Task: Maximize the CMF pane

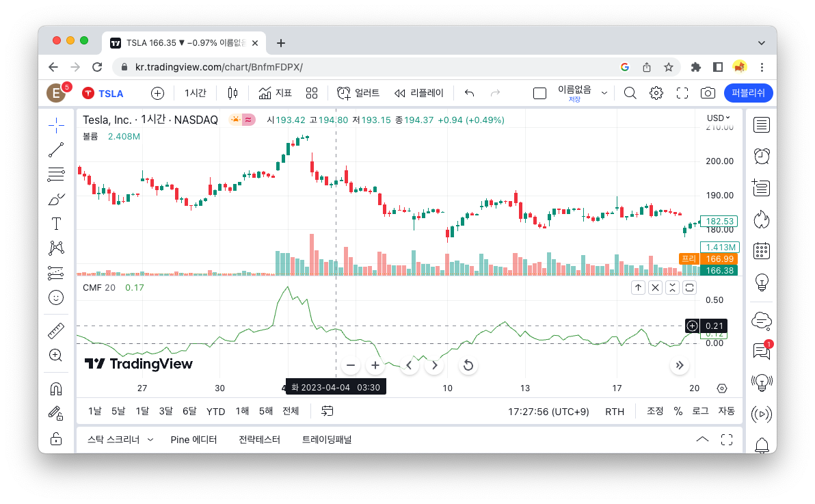Action: click(690, 288)
